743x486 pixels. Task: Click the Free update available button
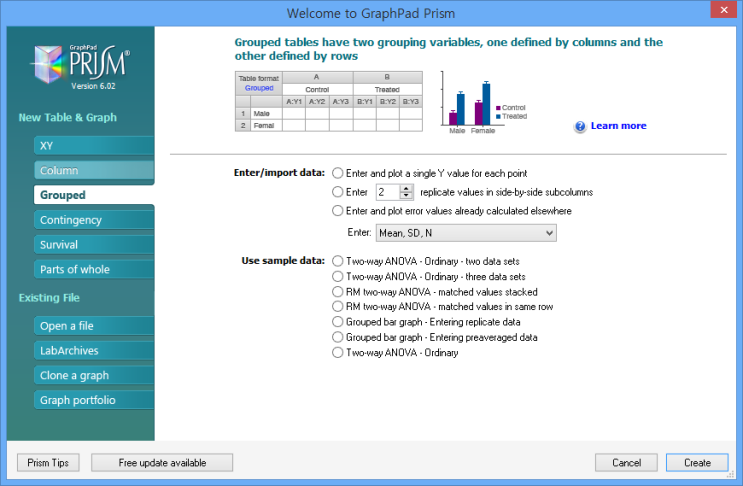click(x=162, y=463)
